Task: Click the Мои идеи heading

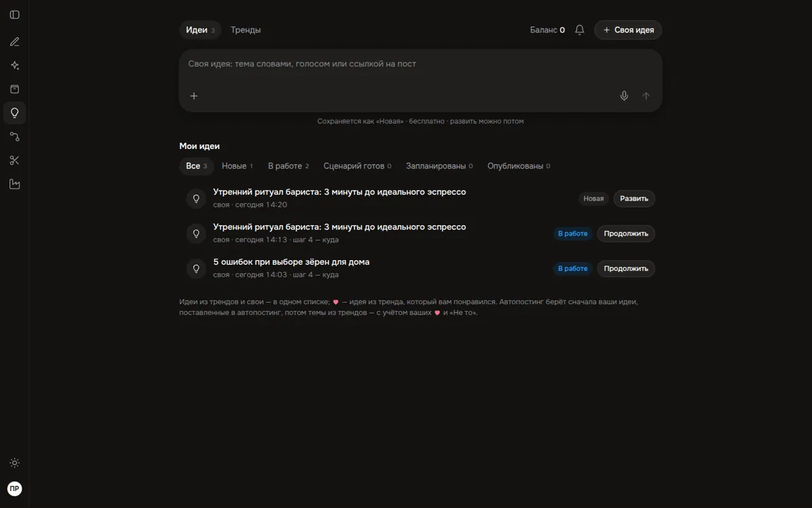Action: (200, 146)
